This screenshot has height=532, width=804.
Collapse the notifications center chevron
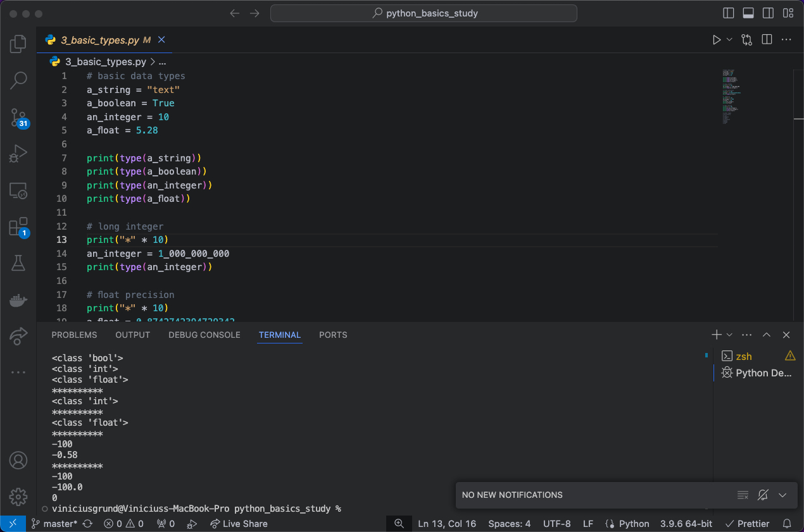pos(782,495)
